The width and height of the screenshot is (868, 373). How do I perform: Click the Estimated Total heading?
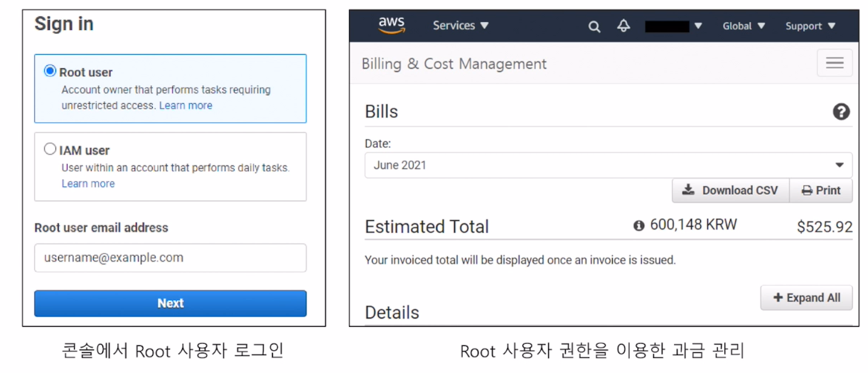[427, 227]
